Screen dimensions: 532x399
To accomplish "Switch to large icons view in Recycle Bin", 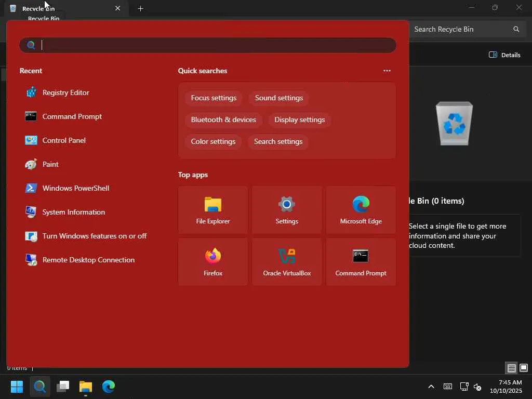I will coord(524,368).
